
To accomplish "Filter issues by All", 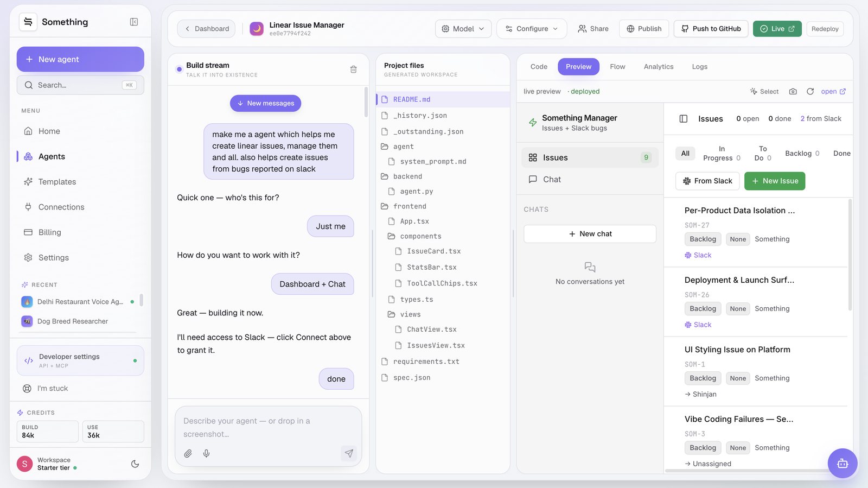I will 685,154.
